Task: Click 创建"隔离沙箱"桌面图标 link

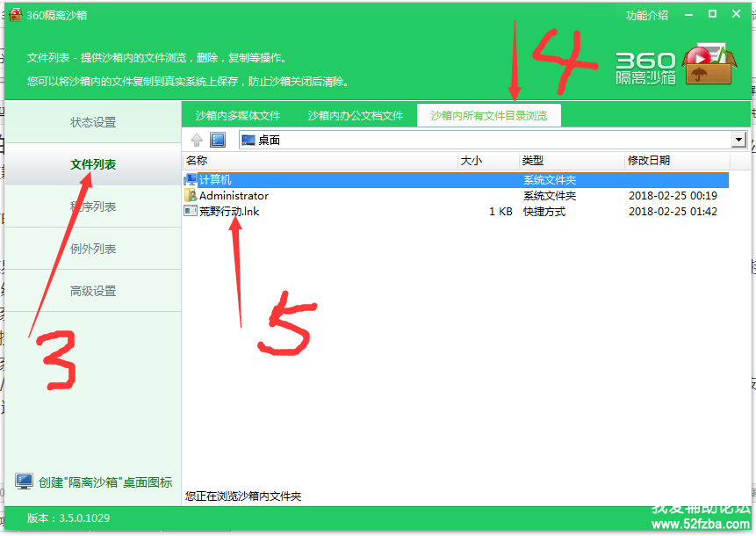Action: (x=105, y=482)
